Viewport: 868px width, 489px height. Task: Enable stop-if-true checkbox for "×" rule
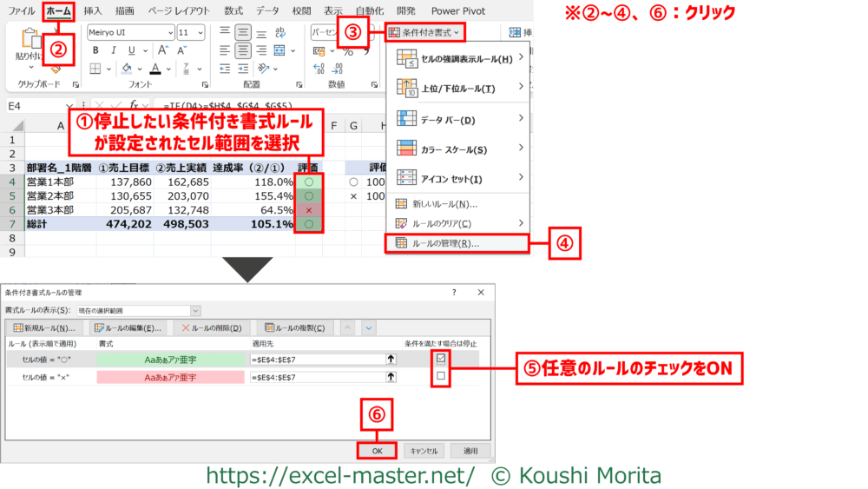pos(441,377)
